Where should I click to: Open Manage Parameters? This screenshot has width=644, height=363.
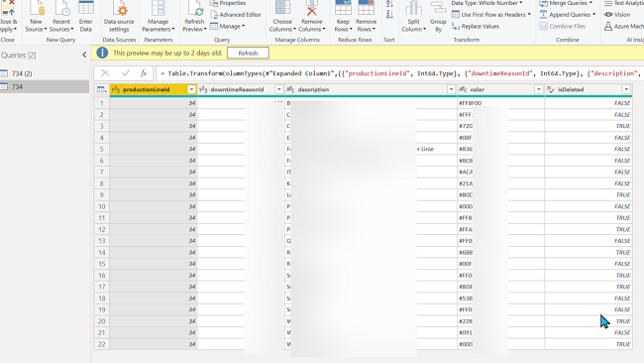[159, 17]
